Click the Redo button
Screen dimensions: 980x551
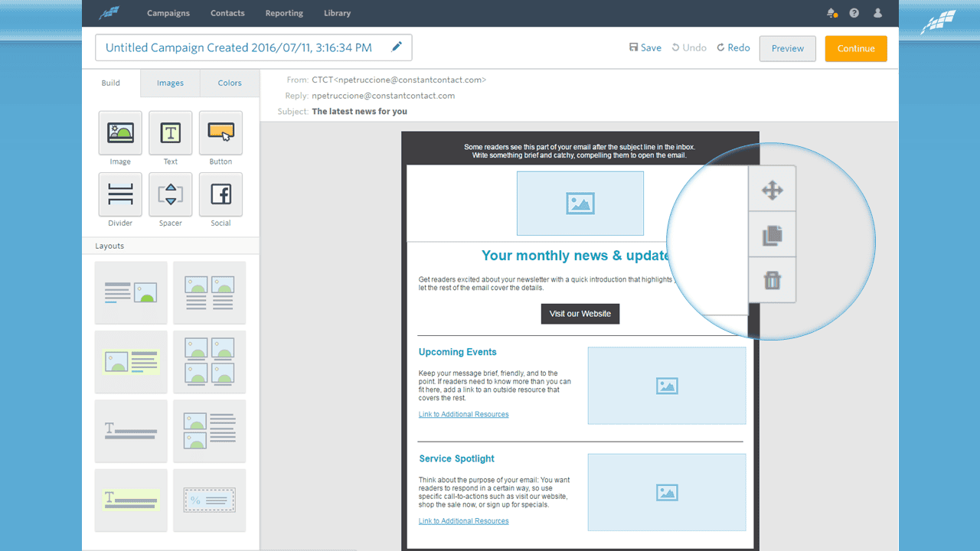[733, 47]
